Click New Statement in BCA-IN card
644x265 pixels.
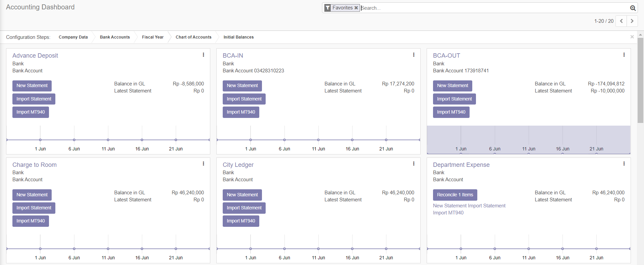click(x=242, y=86)
